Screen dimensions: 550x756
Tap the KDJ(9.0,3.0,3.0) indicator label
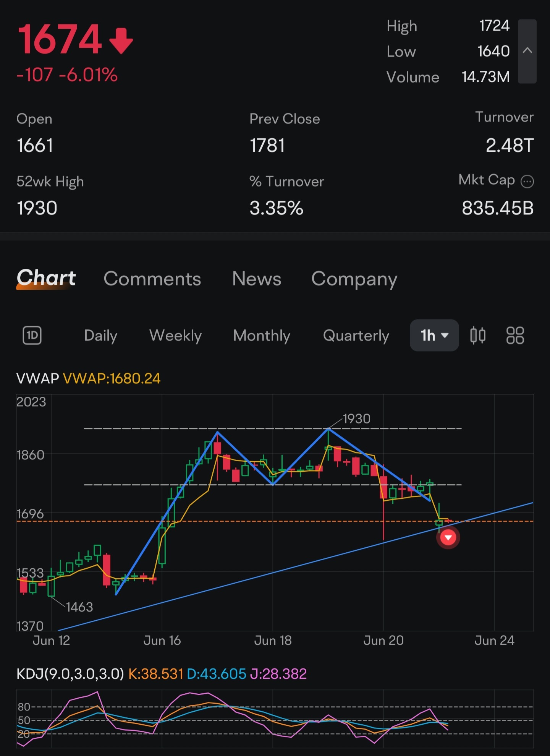click(x=70, y=674)
